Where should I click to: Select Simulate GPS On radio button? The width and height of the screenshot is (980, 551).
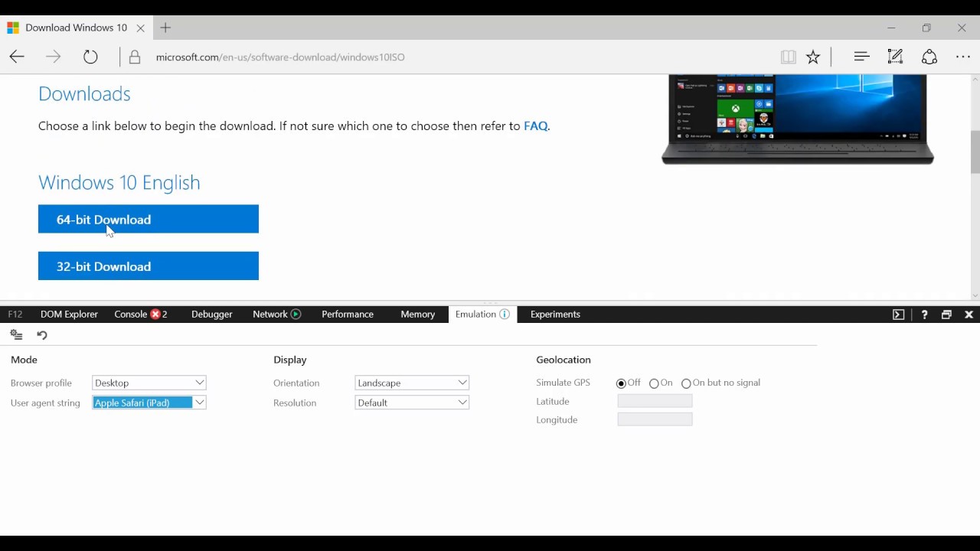654,383
